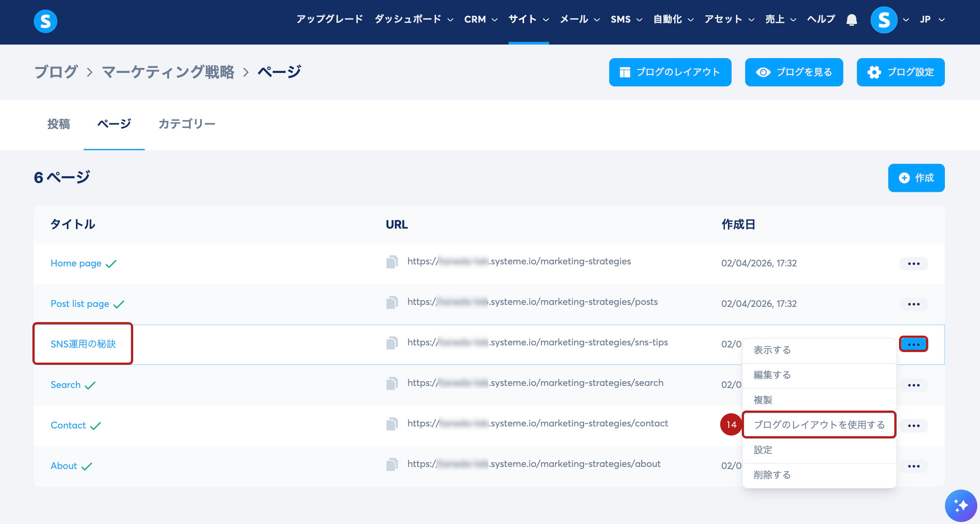This screenshot has width=980, height=524.
Task: Select ブログのレイアウトを使用する menu option
Action: pyautogui.click(x=819, y=425)
